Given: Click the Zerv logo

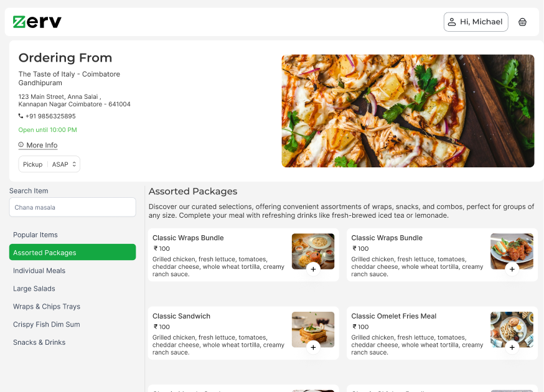Looking at the screenshot, I should 35,21.
